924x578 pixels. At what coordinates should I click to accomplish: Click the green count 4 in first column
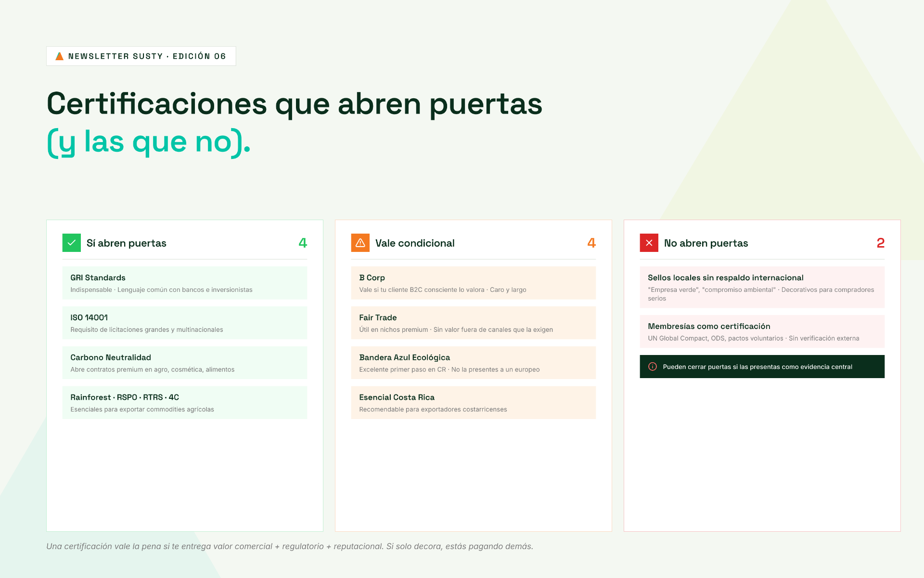(303, 243)
